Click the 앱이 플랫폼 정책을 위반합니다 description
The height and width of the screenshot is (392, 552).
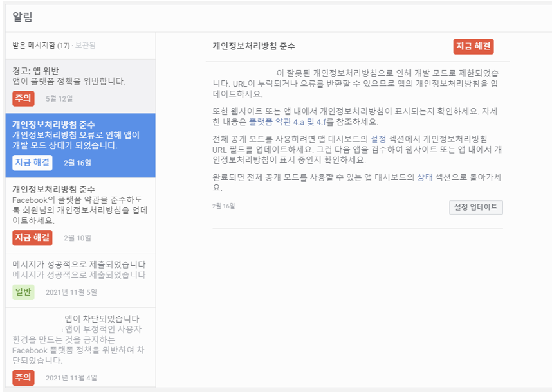(x=69, y=81)
